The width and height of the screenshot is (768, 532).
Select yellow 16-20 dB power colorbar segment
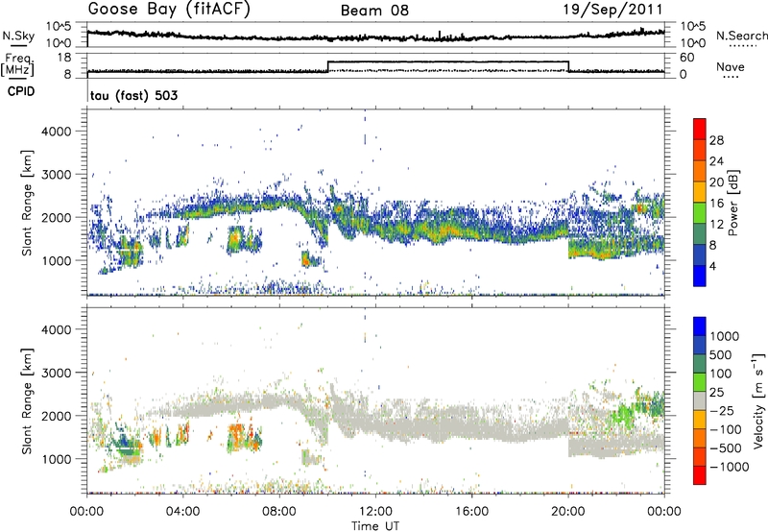[700, 192]
